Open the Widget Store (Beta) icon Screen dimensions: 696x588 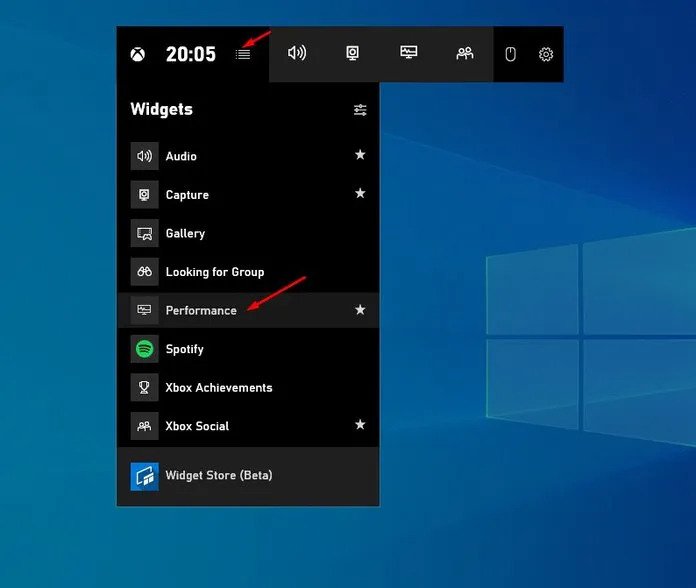[144, 477]
